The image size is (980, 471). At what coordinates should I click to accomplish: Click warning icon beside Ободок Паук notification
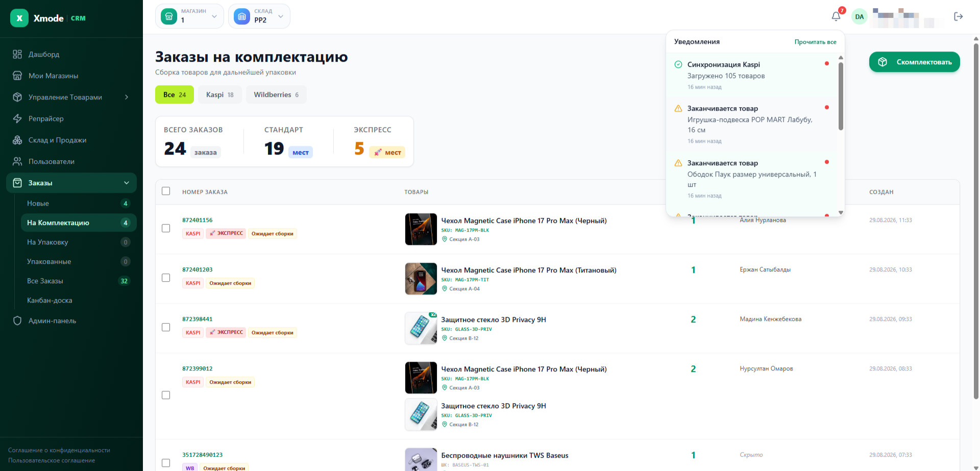678,163
